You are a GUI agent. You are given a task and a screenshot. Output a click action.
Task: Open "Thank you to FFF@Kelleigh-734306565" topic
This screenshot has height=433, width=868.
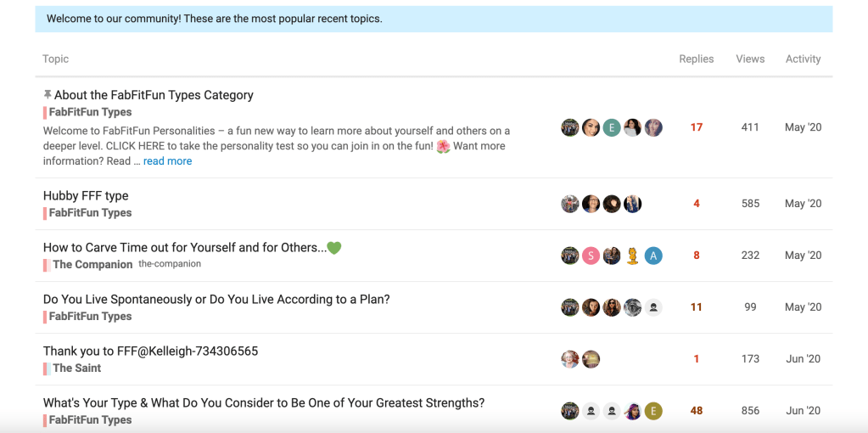150,351
